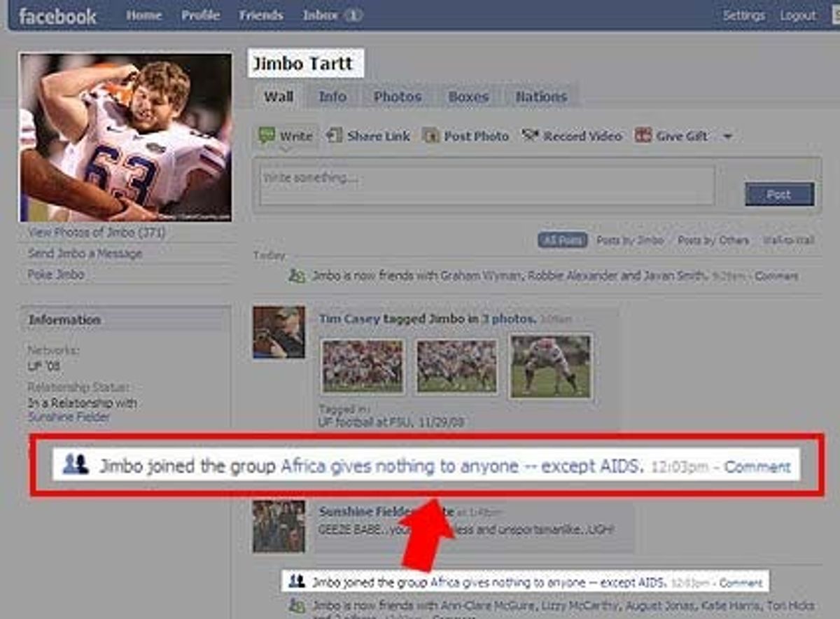Switch to the Photos tab
This screenshot has width=840, height=619.
[397, 97]
